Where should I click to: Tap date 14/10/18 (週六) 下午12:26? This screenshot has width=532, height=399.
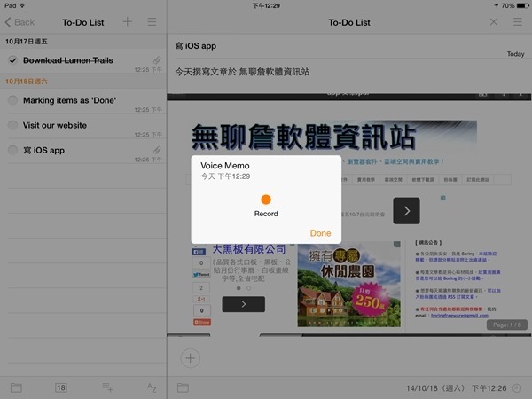(x=457, y=388)
